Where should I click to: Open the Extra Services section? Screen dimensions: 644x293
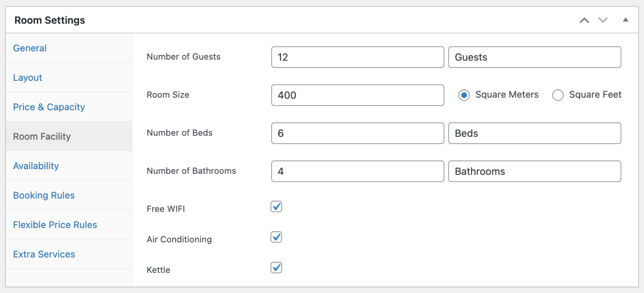[x=44, y=254]
